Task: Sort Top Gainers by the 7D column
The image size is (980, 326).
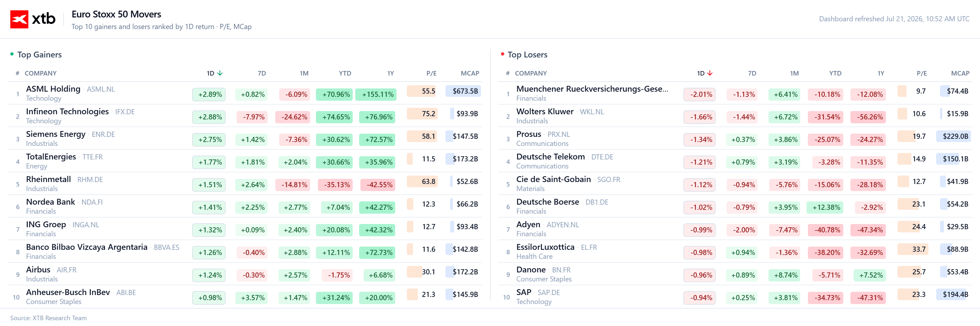Action: point(262,73)
